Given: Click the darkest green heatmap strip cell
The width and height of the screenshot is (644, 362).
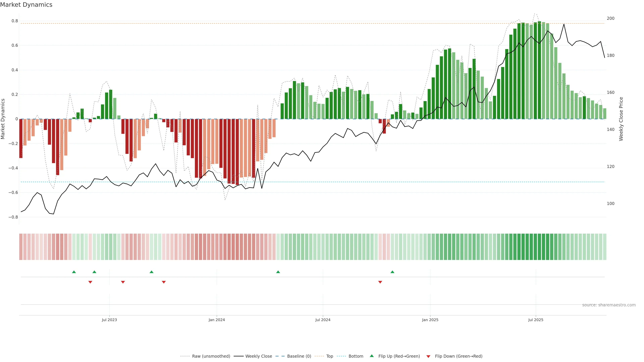Looking at the screenshot, I should [539, 247].
